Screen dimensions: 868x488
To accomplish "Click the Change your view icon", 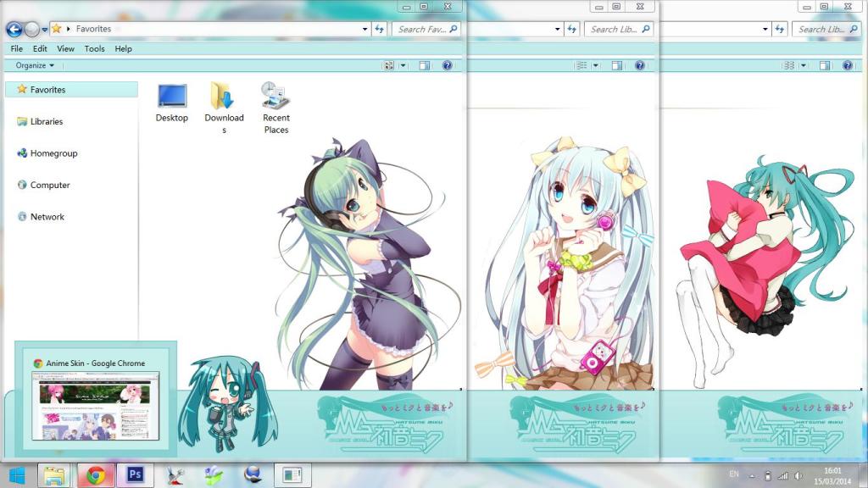I will 389,65.
